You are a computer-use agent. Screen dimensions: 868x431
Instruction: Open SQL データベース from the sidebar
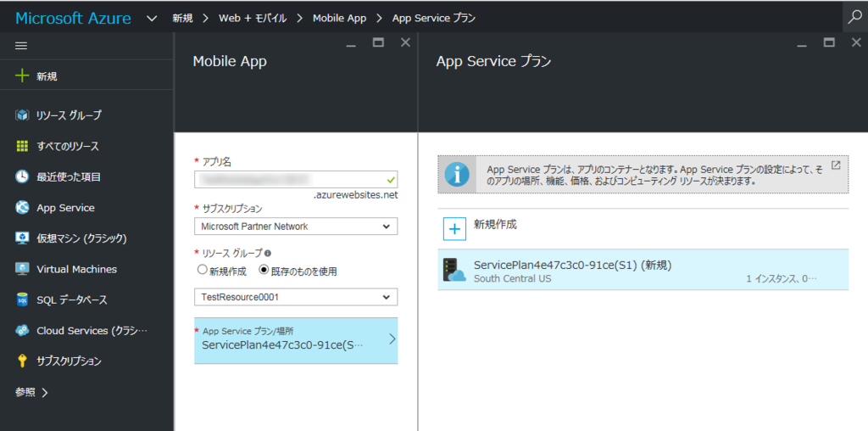point(72,299)
